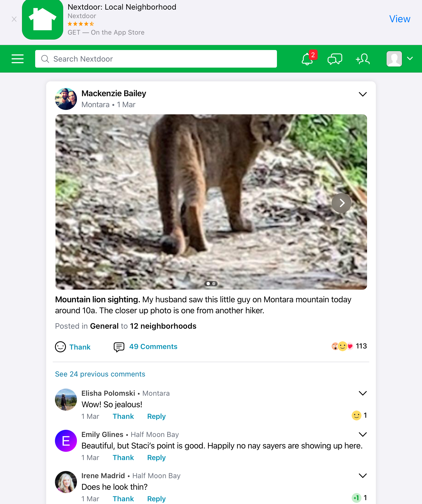Open the hamburger navigation menu

[x=18, y=59]
